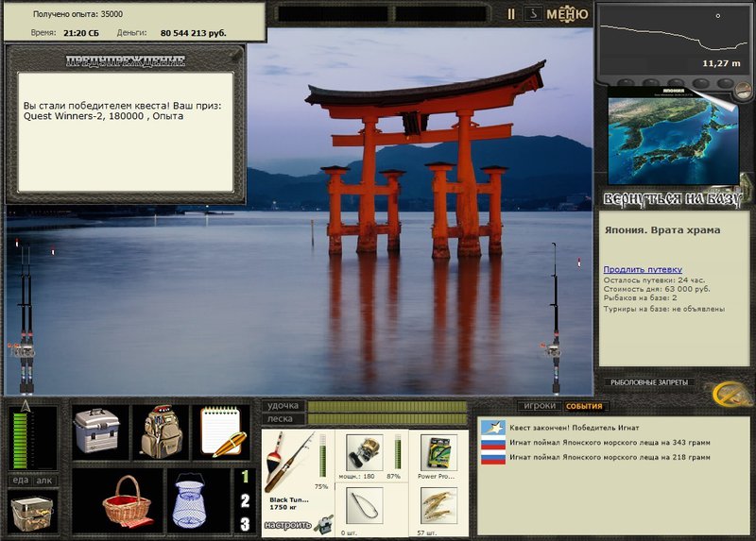Select rod slot number 3
This screenshot has width=756, height=541.
245,524
